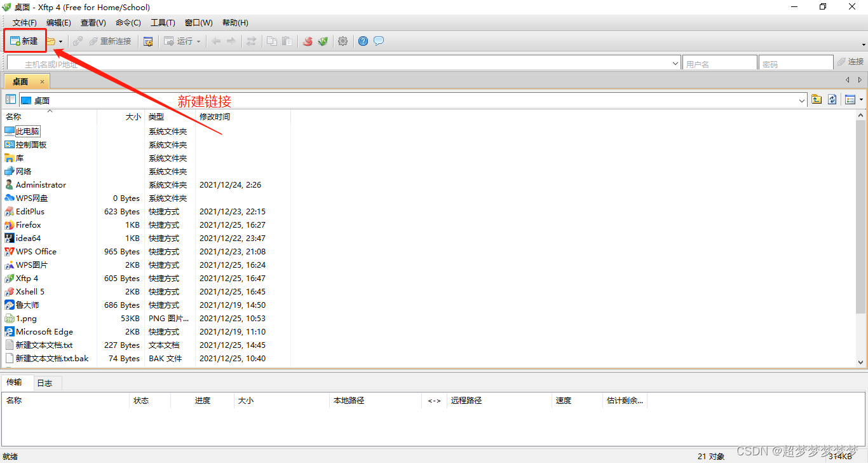The height and width of the screenshot is (463, 868).
Task: Open the session properties icon
Action: pos(148,41)
